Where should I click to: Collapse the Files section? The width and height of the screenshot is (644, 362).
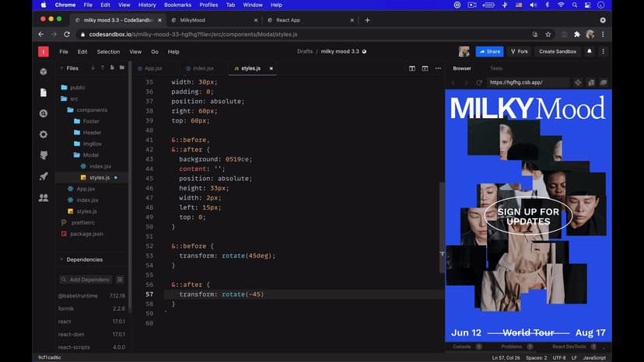coord(61,68)
